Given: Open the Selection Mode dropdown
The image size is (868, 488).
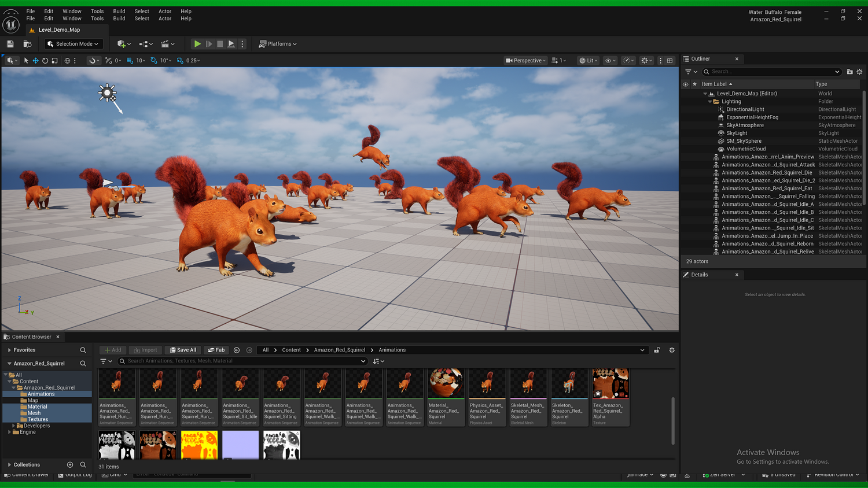Looking at the screenshot, I should tap(73, 44).
